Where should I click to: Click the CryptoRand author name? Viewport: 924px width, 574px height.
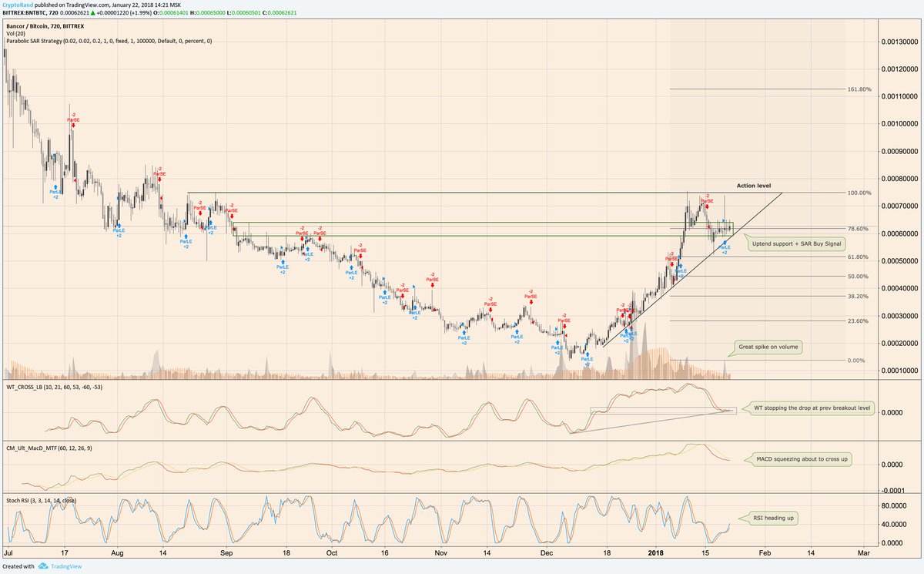[17, 5]
